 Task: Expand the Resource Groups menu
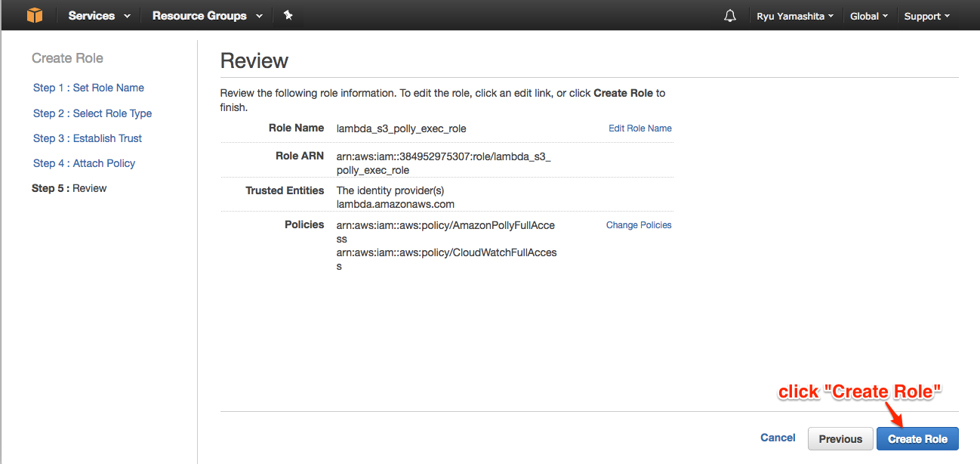[207, 16]
